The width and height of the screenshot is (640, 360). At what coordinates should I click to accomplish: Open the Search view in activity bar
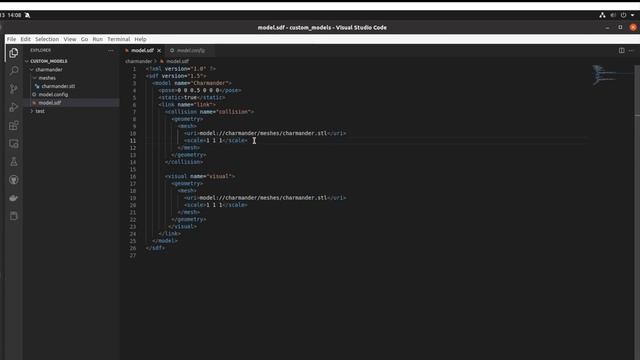tap(13, 71)
